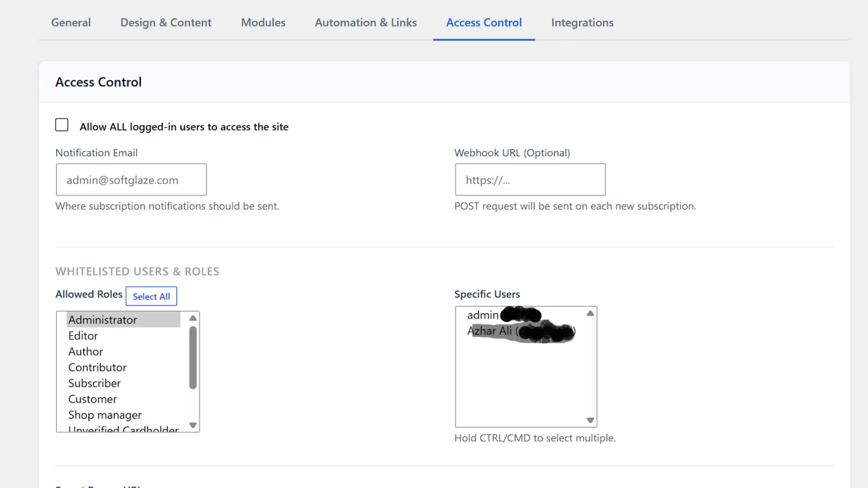
Task: Switch to Design & Content tab
Action: click(165, 23)
